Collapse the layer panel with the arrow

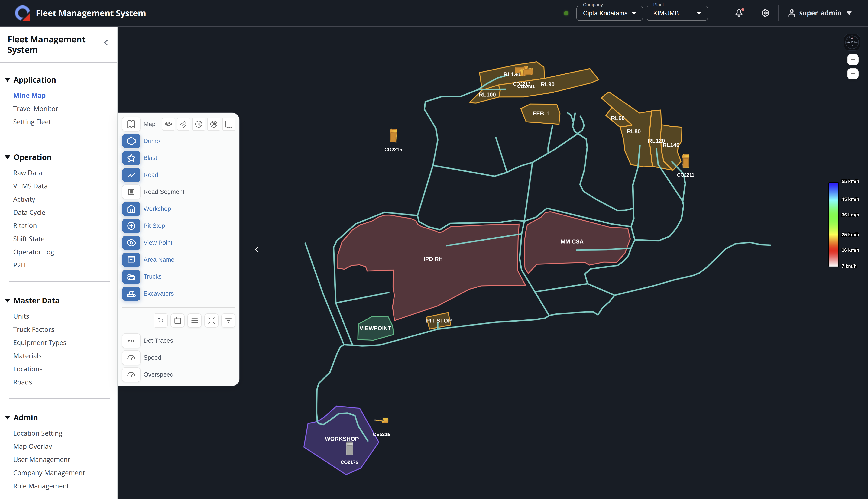point(257,249)
